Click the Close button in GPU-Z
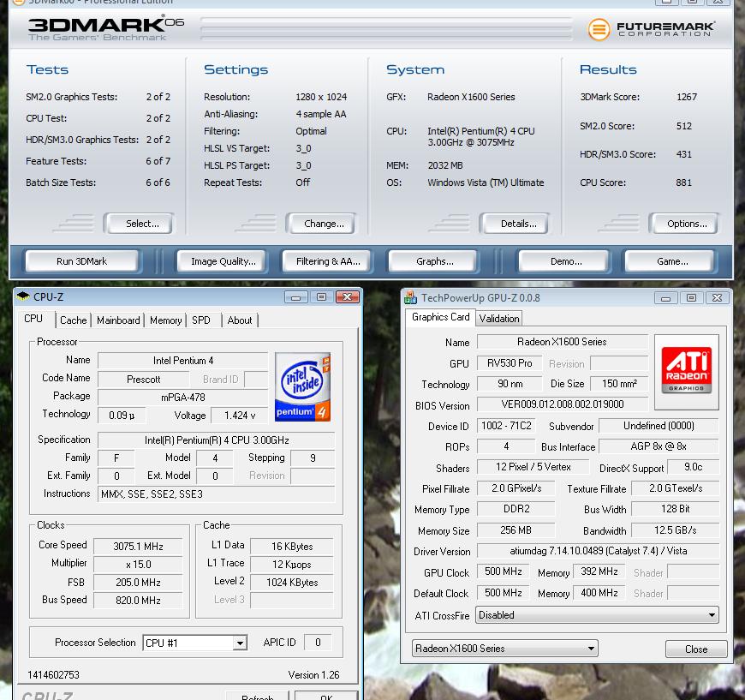Screen dimensions: 745x700 (696, 649)
